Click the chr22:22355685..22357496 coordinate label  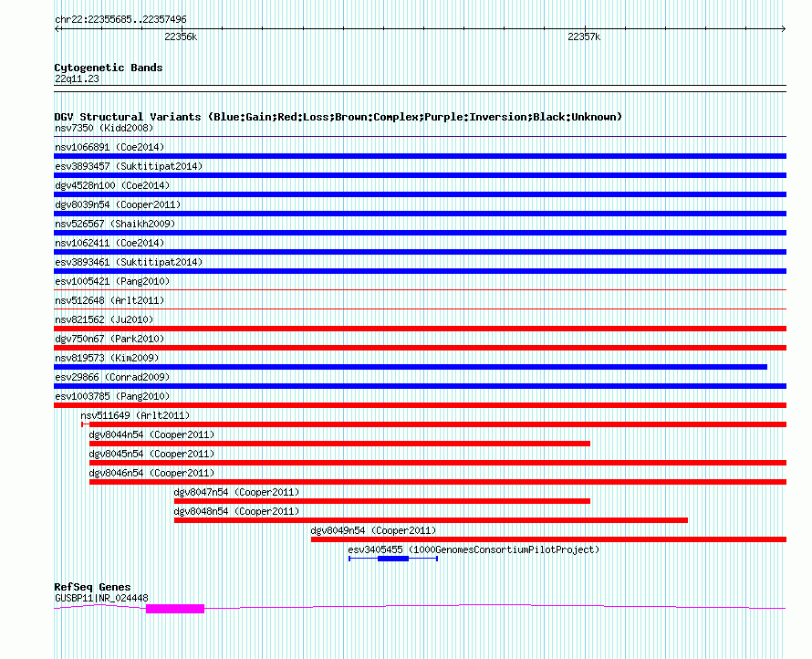coord(120,19)
